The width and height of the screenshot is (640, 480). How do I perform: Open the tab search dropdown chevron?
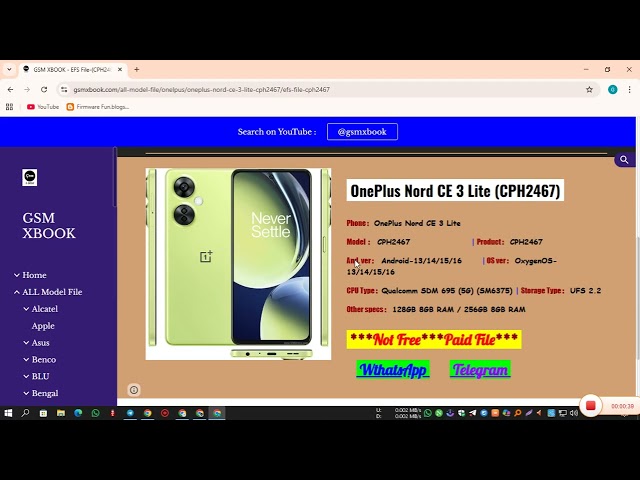9,70
